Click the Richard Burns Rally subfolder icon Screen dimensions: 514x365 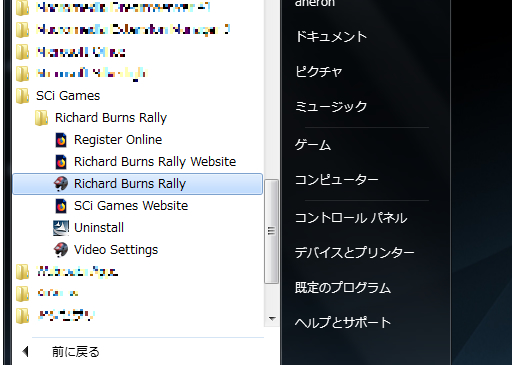(x=42, y=118)
